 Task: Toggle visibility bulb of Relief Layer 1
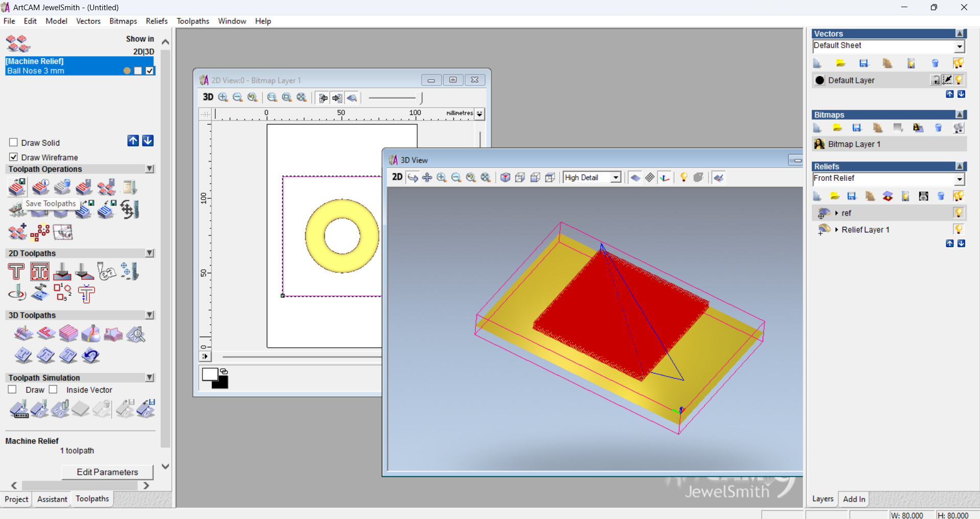(959, 229)
